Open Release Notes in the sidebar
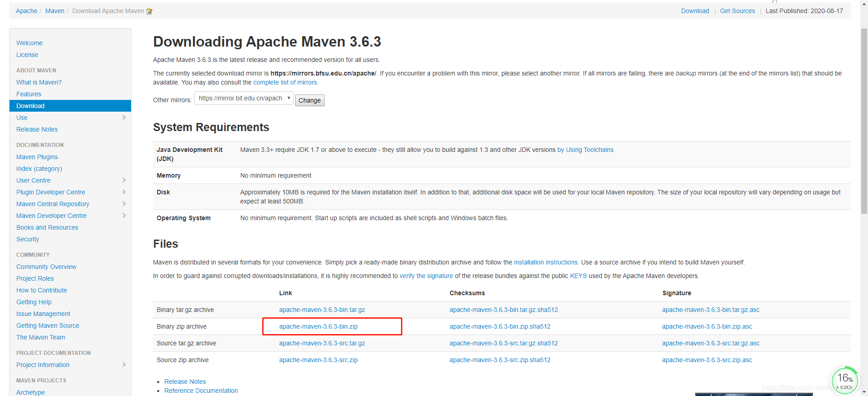 [x=37, y=129]
